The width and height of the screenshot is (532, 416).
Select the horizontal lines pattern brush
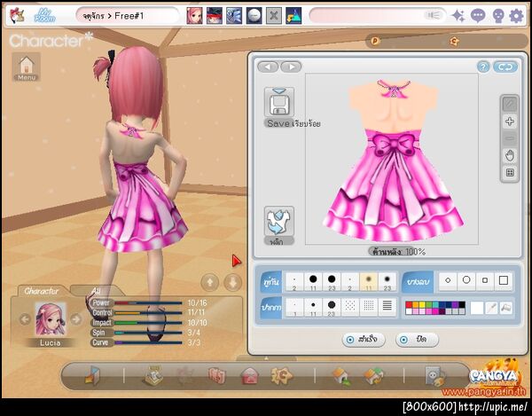coord(387,308)
